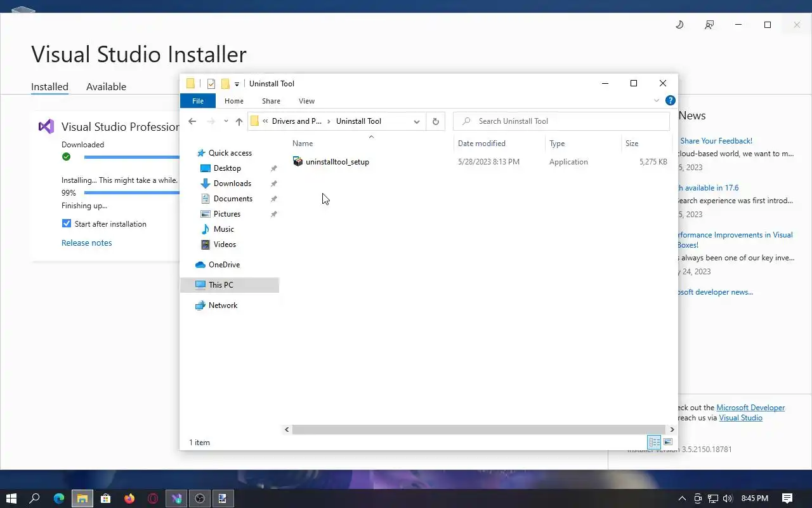The width and height of the screenshot is (812, 508).
Task: Switch to Details view icon
Action: 654,442
